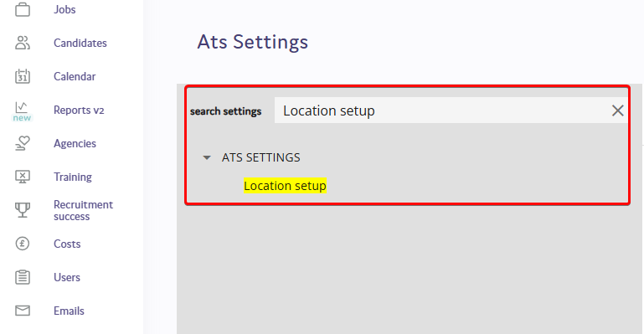The height and width of the screenshot is (334, 644).
Task: Go to Candidates menu link
Action: tap(80, 43)
